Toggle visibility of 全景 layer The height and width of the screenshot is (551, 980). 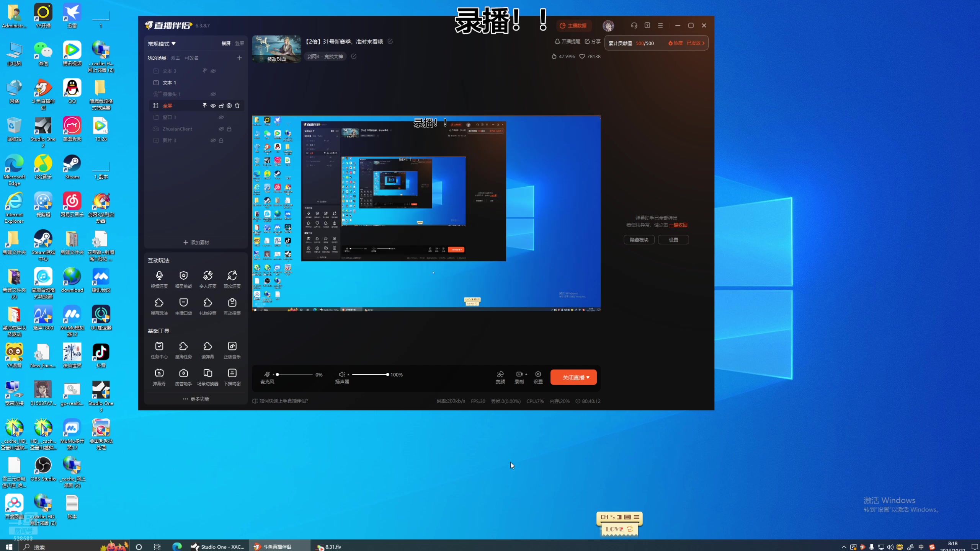[x=213, y=106]
